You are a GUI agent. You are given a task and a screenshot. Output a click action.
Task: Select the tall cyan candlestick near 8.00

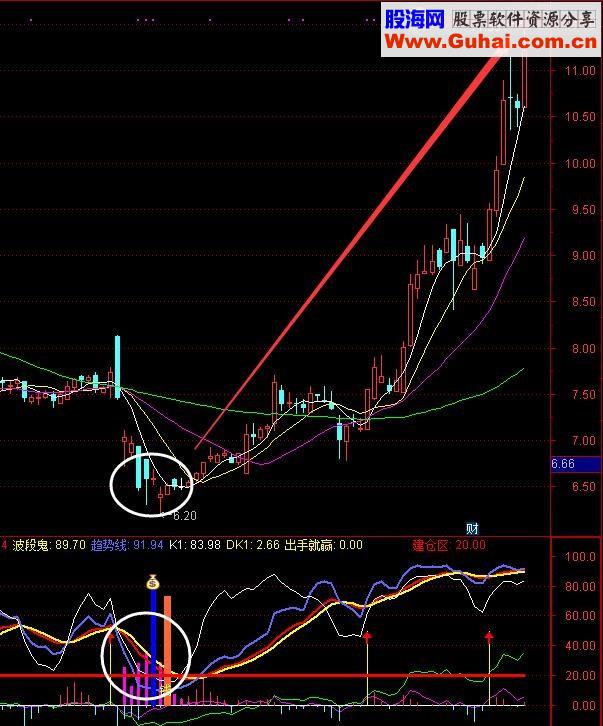pyautogui.click(x=118, y=367)
